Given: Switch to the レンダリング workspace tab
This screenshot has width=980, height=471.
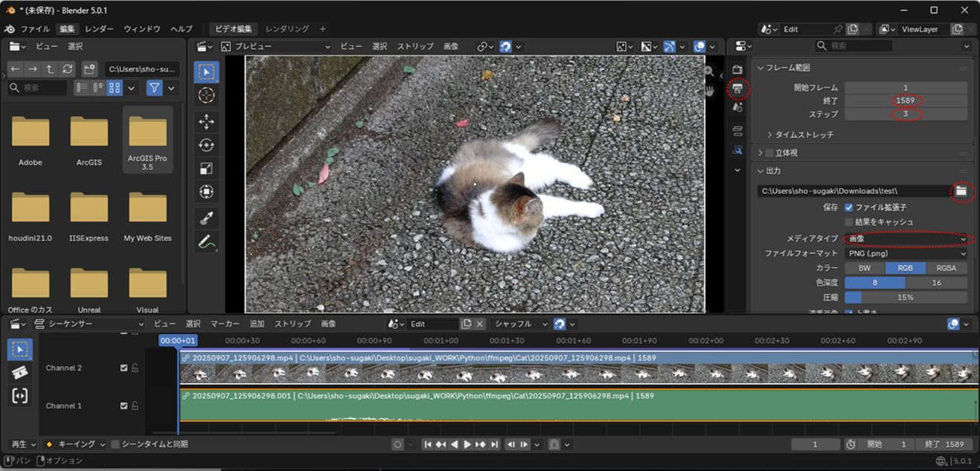Looking at the screenshot, I should pos(287,29).
